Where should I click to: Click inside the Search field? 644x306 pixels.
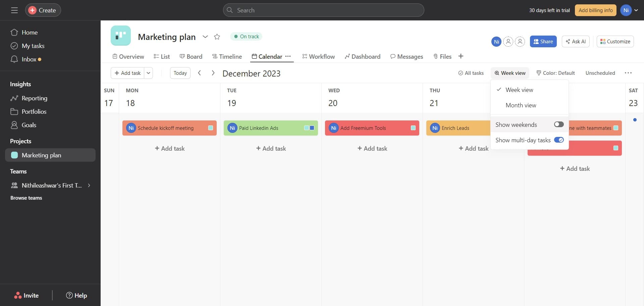coord(323,10)
